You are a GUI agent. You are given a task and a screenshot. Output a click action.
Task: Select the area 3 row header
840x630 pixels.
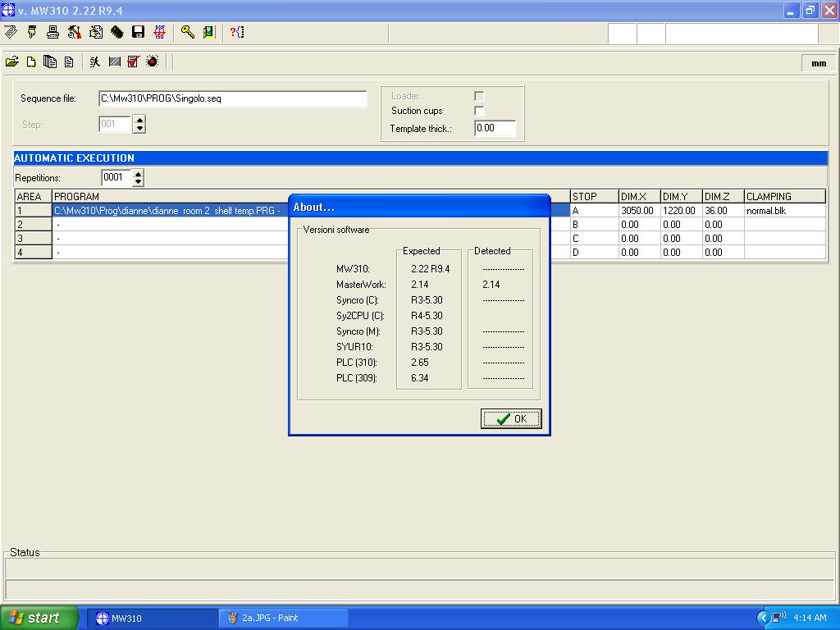point(33,239)
